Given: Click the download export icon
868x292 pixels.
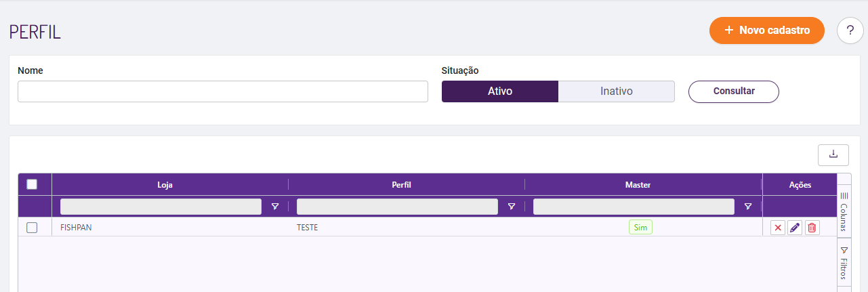Looking at the screenshot, I should click(833, 154).
